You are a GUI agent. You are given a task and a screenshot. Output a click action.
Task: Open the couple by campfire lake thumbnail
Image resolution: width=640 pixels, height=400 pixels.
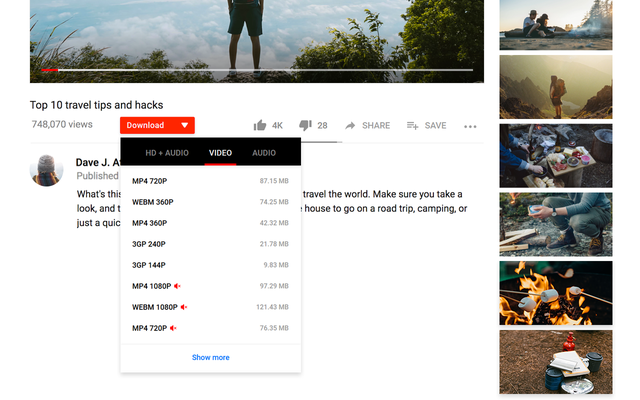[556, 25]
